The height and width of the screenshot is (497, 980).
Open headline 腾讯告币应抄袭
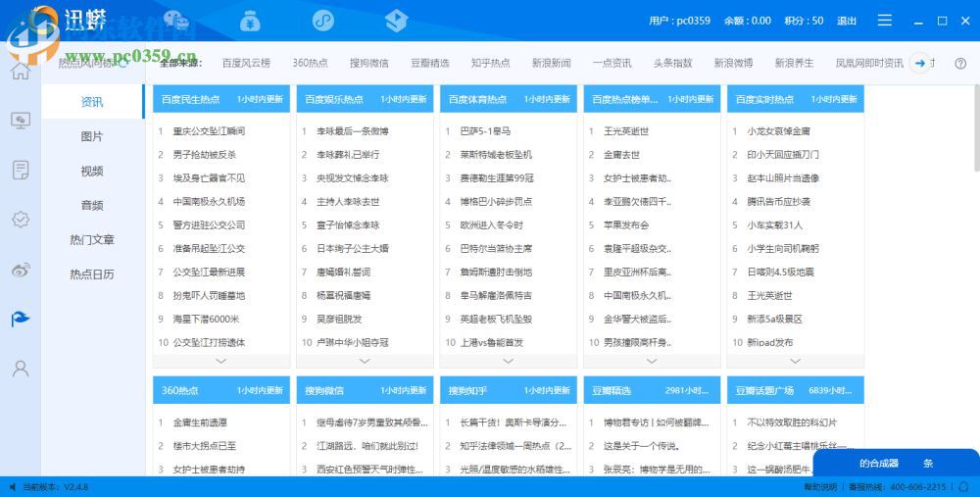tap(779, 201)
